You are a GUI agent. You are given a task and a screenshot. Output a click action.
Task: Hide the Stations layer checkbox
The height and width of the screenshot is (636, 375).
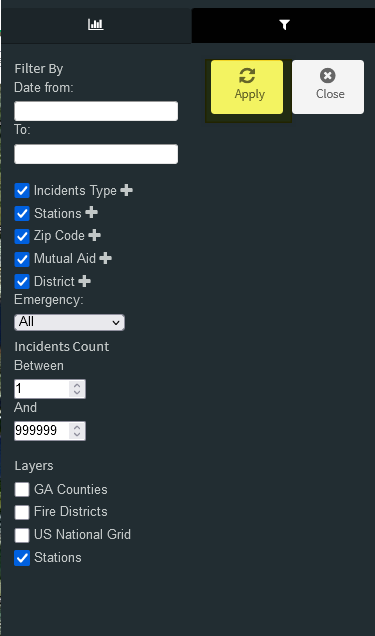pyautogui.click(x=22, y=558)
